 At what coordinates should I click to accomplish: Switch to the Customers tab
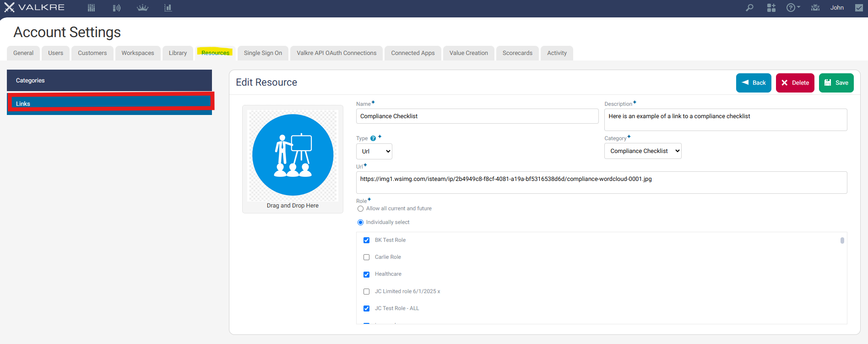[92, 53]
